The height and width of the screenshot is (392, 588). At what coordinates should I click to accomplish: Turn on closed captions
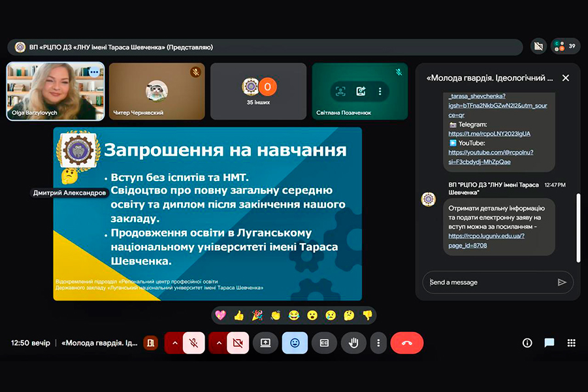324,343
